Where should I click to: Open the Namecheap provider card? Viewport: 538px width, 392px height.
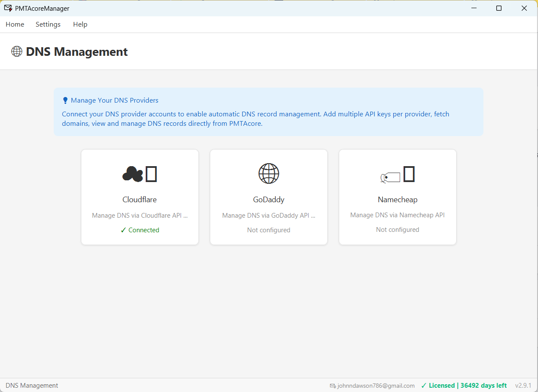(397, 197)
